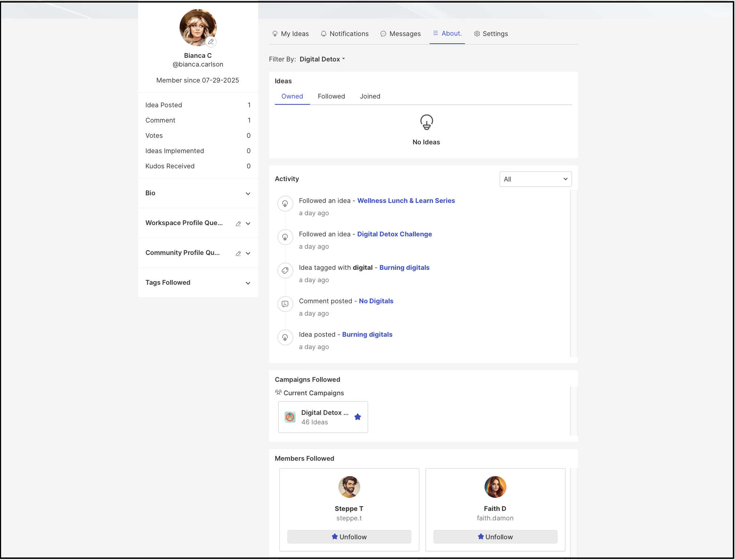
Task: Click the @bianca.carlson username
Action: click(198, 64)
